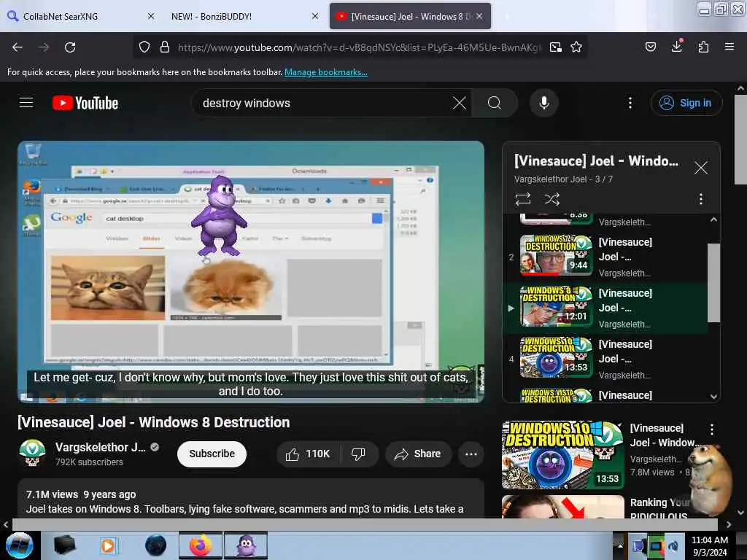The width and height of the screenshot is (747, 560).
Task: Open Ranking Your Ridiculous video thumbnail
Action: coord(563,507)
